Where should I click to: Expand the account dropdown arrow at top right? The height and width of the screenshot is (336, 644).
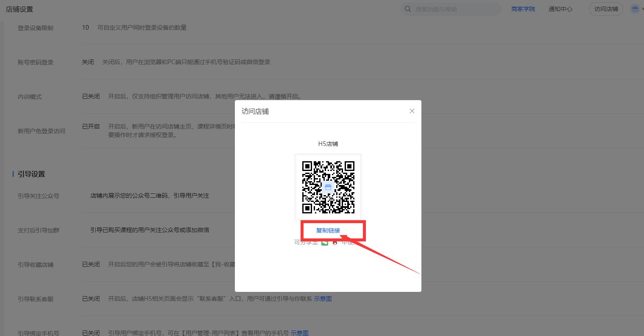coord(642,9)
